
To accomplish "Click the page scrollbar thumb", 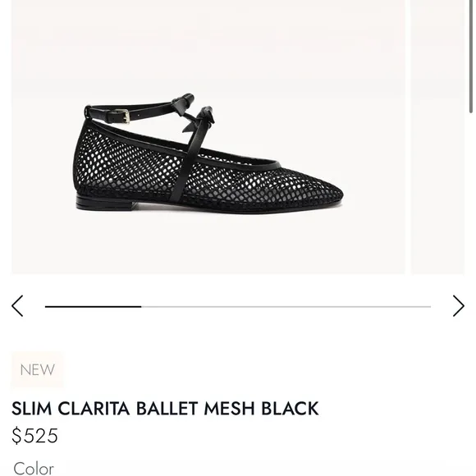I will coord(471,56).
